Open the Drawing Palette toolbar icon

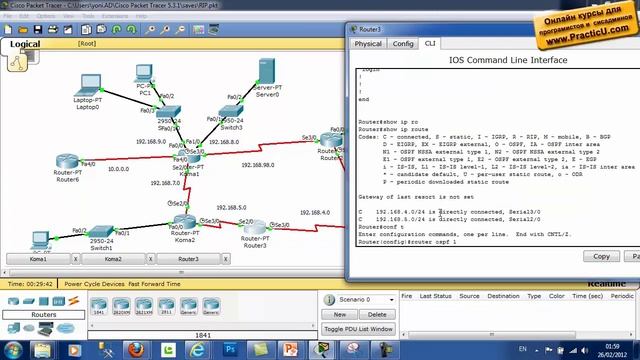pyautogui.click(x=199, y=29)
